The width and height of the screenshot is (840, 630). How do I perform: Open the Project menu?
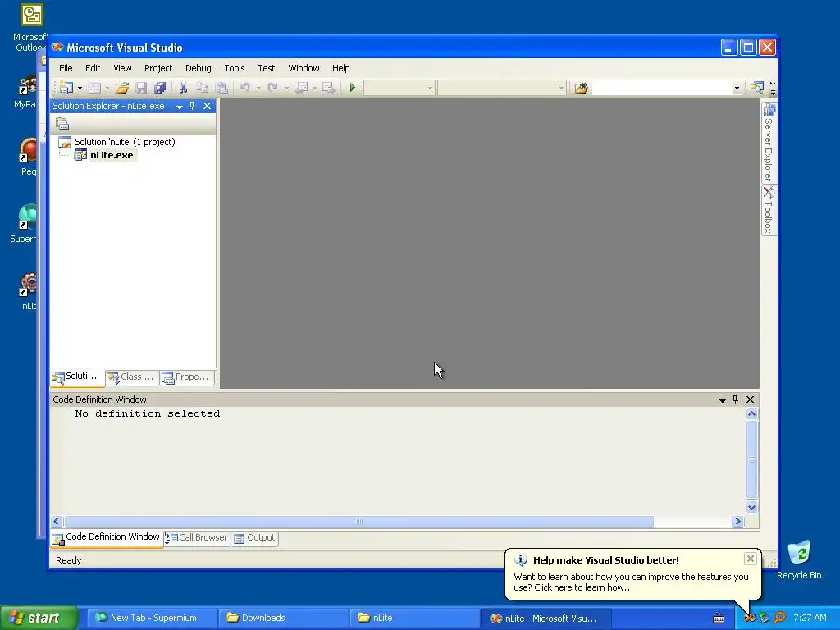pyautogui.click(x=158, y=68)
